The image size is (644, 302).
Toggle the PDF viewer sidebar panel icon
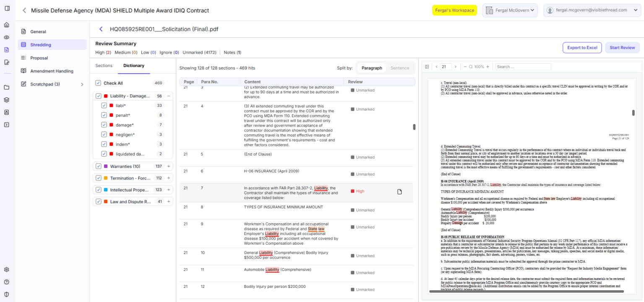tap(427, 67)
